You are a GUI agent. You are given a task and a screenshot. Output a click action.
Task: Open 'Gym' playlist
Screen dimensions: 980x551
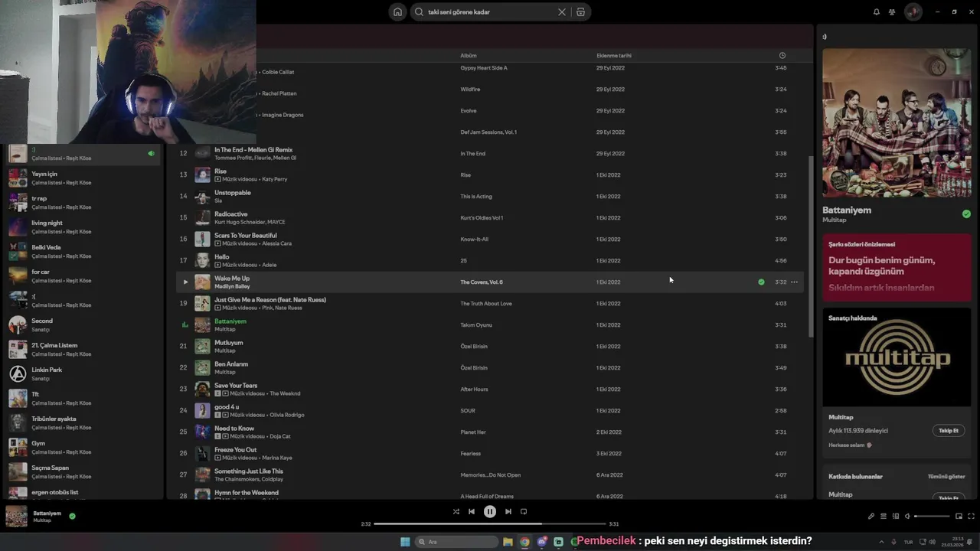[x=83, y=447]
